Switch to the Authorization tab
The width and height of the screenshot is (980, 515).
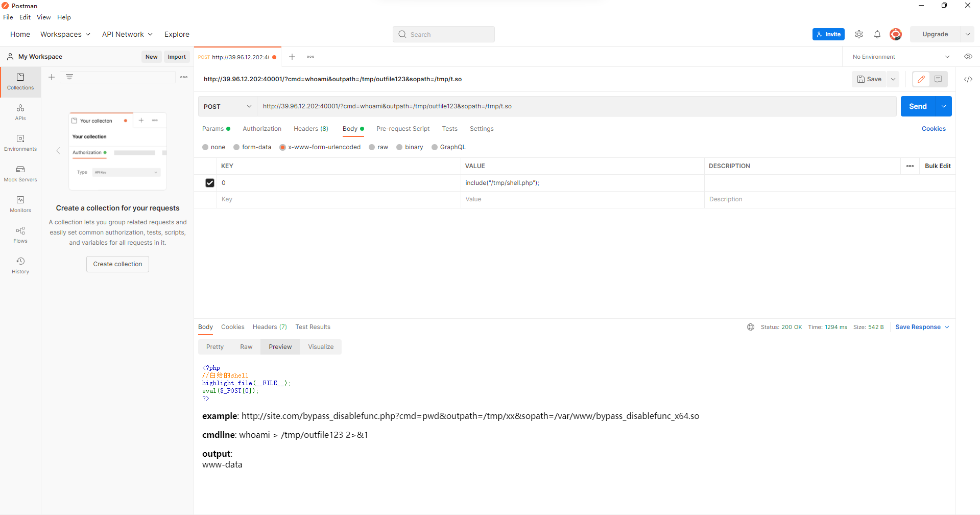pos(262,129)
